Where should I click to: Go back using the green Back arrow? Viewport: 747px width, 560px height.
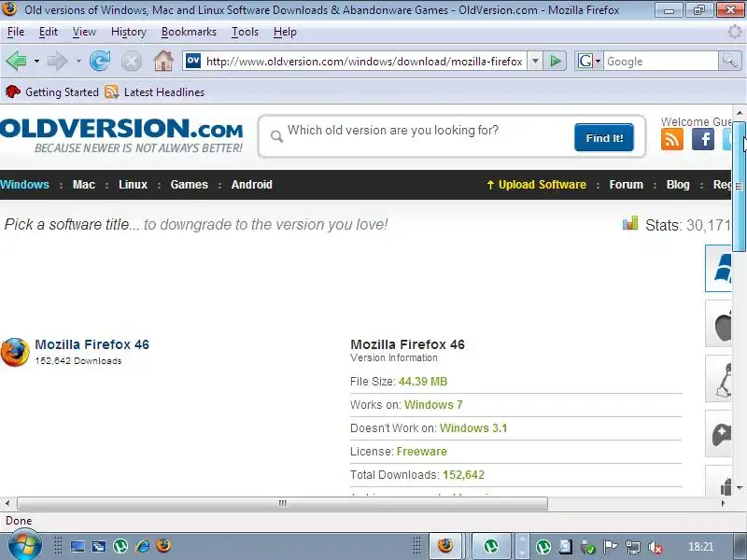click(x=17, y=61)
